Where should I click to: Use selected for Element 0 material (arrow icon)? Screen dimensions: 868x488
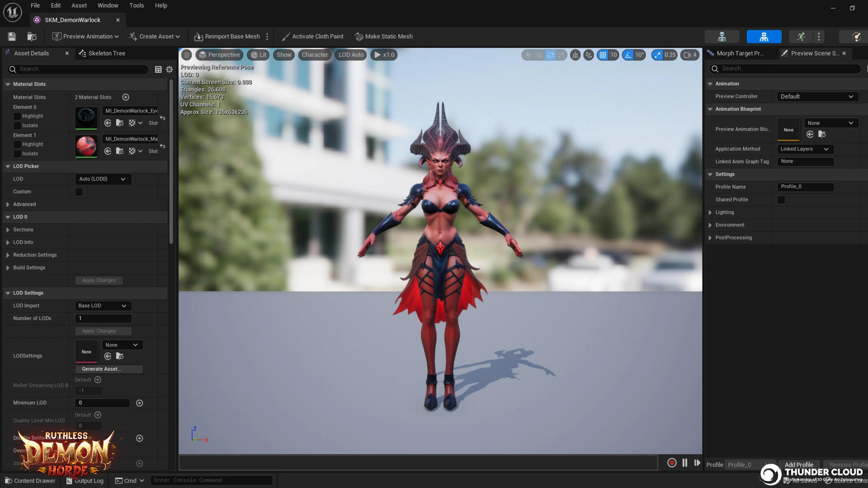point(108,123)
